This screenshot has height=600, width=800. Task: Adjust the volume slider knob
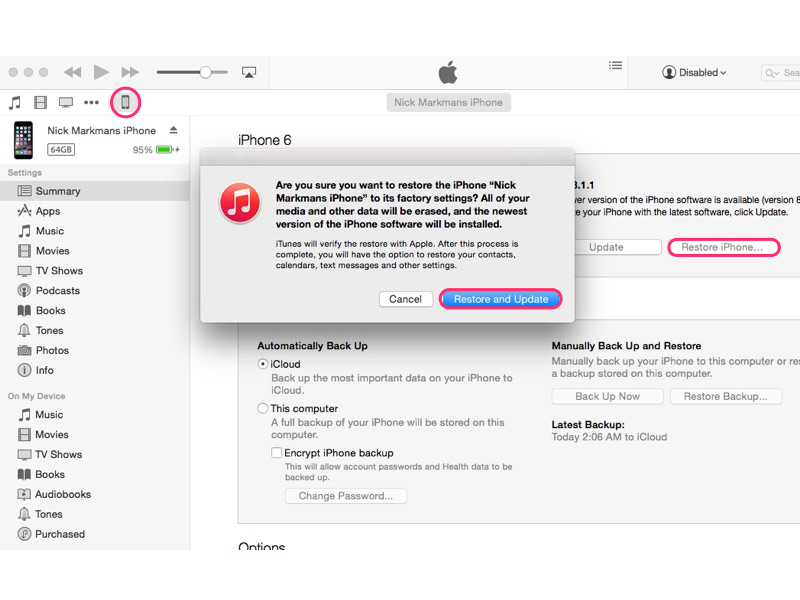(x=205, y=72)
